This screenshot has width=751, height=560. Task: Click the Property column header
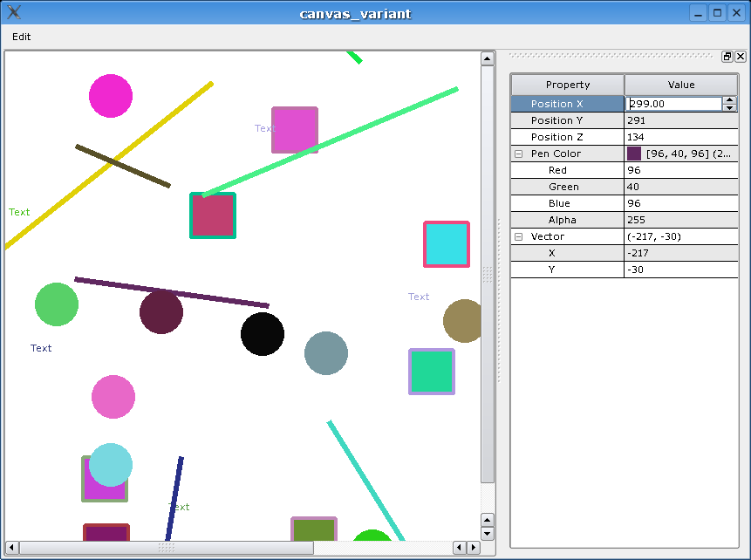[567, 85]
